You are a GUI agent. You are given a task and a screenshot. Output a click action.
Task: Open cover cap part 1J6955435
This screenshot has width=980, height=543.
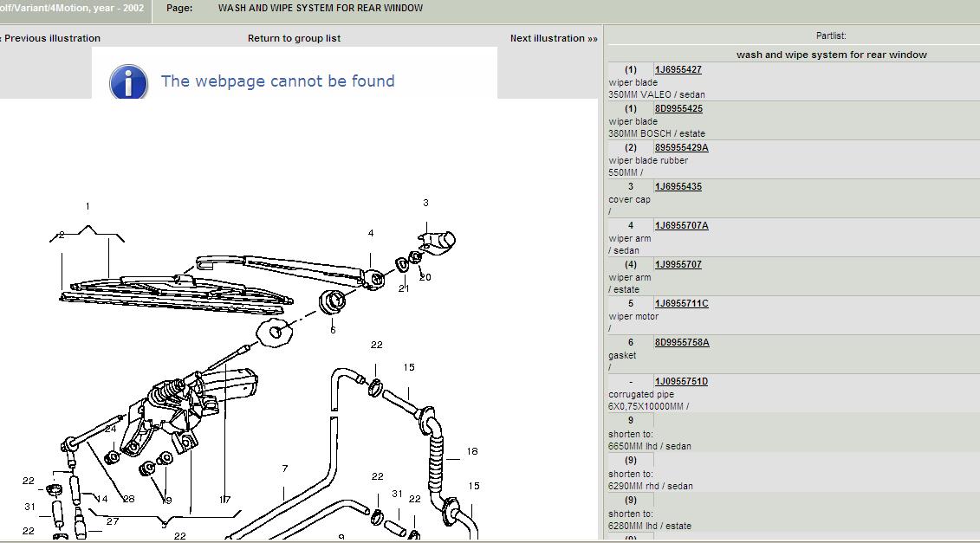point(678,186)
